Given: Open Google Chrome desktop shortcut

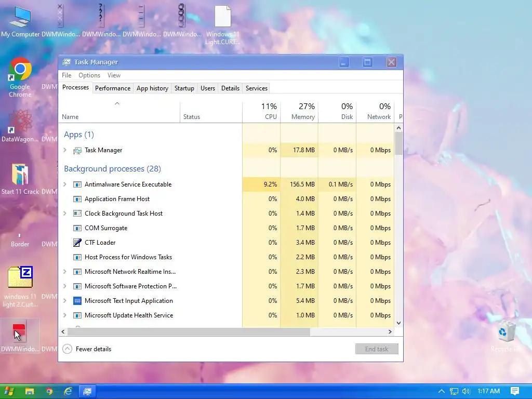Looking at the screenshot, I should pyautogui.click(x=20, y=77).
